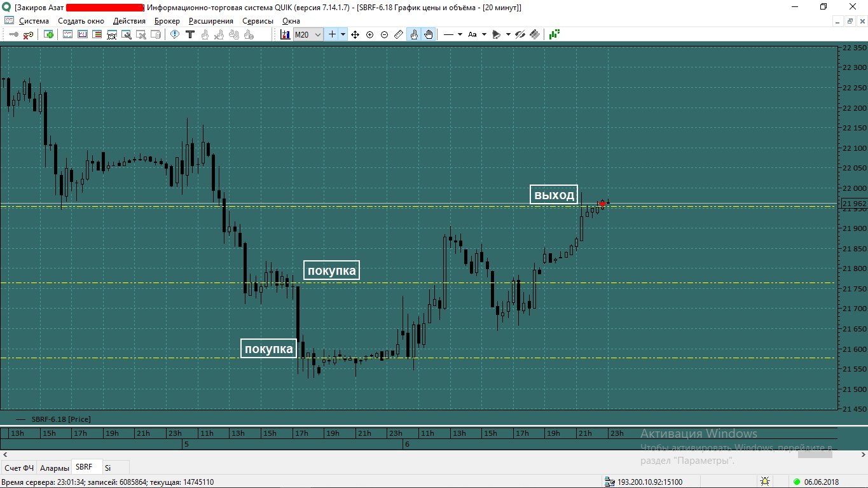Click the disconnect key with red cross icon
868x488 pixels.
point(28,34)
